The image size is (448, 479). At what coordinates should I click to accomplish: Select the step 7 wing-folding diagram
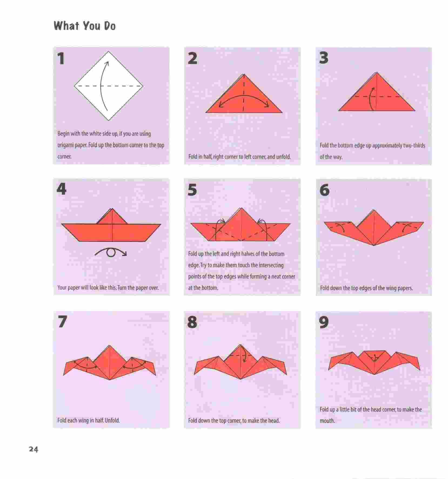[x=110, y=362]
